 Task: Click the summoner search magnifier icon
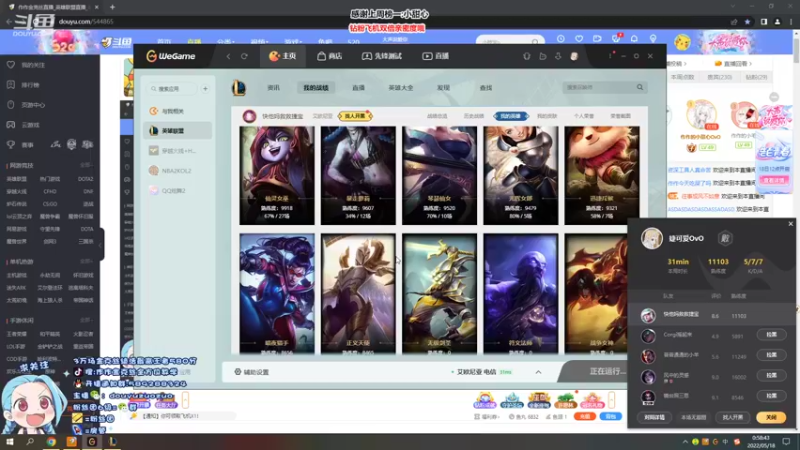(x=640, y=87)
